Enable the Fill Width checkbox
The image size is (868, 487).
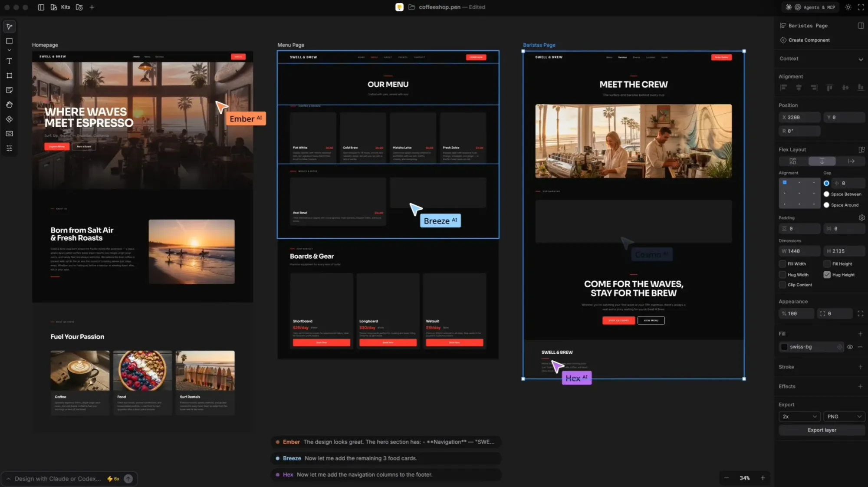783,264
